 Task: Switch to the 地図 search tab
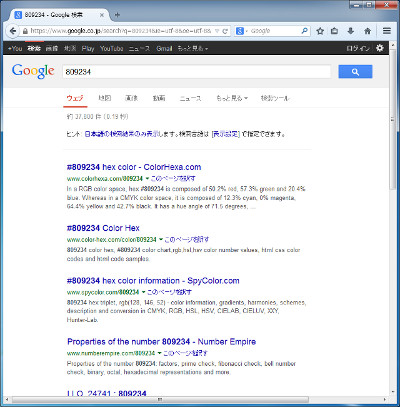pos(104,98)
